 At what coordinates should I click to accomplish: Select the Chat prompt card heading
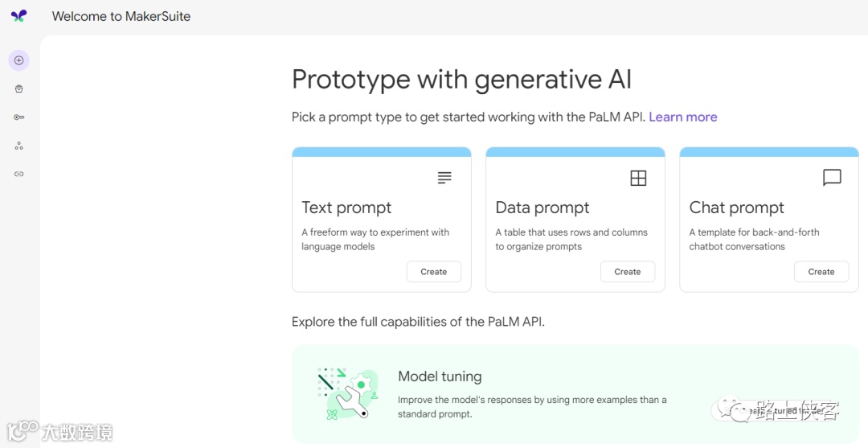pos(736,208)
